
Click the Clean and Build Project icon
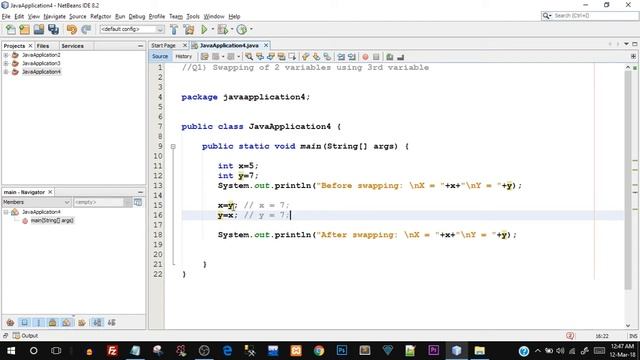click(189, 29)
